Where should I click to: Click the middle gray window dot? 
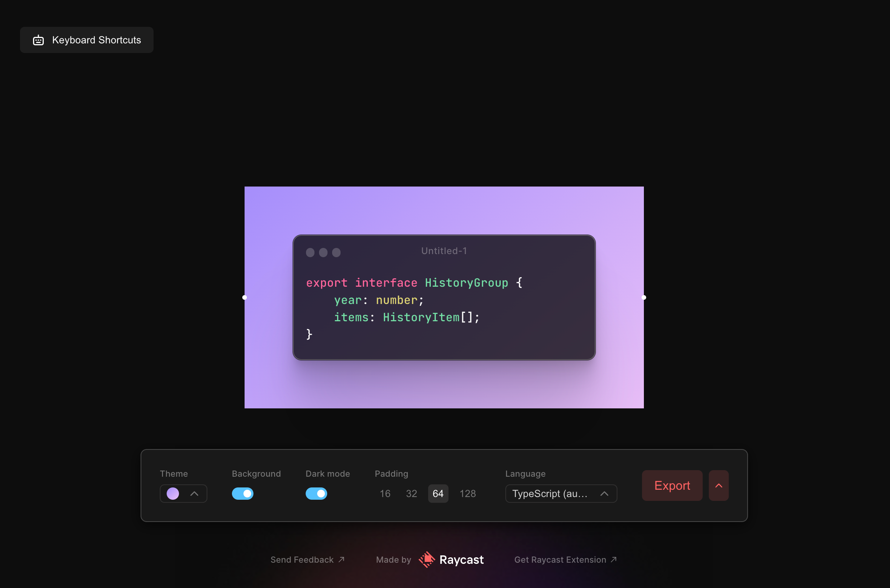tap(323, 253)
